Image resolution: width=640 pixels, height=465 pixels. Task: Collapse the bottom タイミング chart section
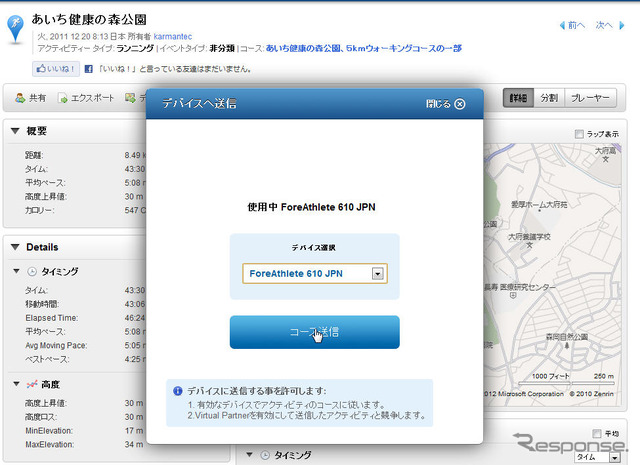[249, 454]
